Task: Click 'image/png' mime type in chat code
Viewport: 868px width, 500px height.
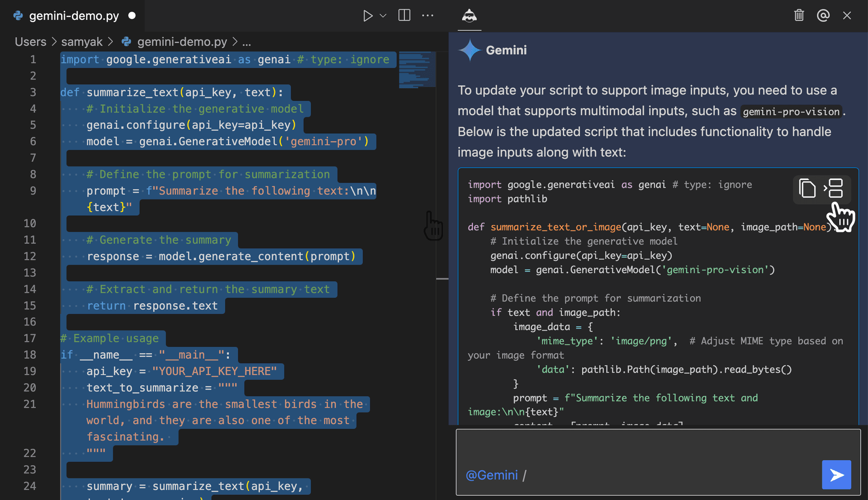Action: click(642, 341)
